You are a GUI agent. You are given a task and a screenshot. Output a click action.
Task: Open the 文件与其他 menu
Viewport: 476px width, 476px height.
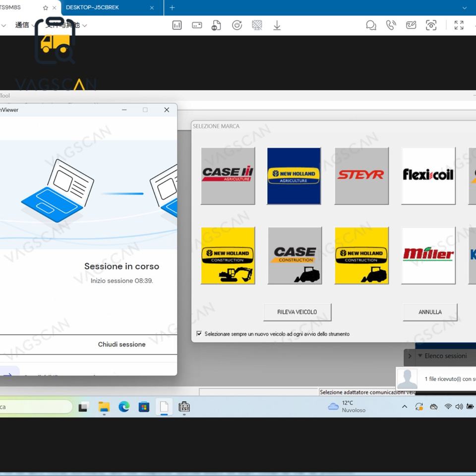tap(66, 25)
